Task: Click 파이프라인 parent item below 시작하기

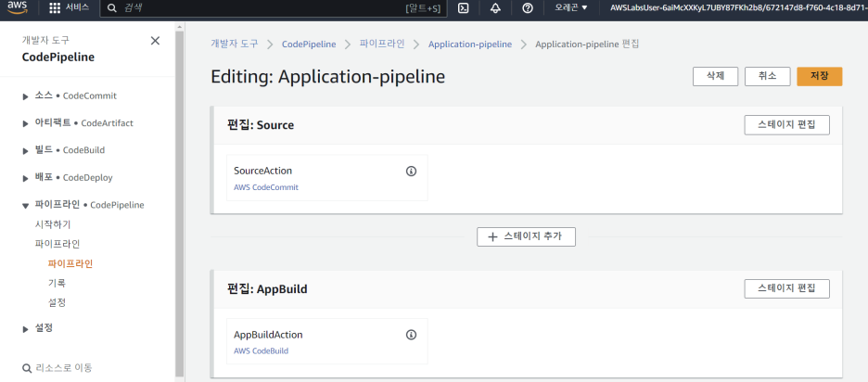Action: [57, 244]
